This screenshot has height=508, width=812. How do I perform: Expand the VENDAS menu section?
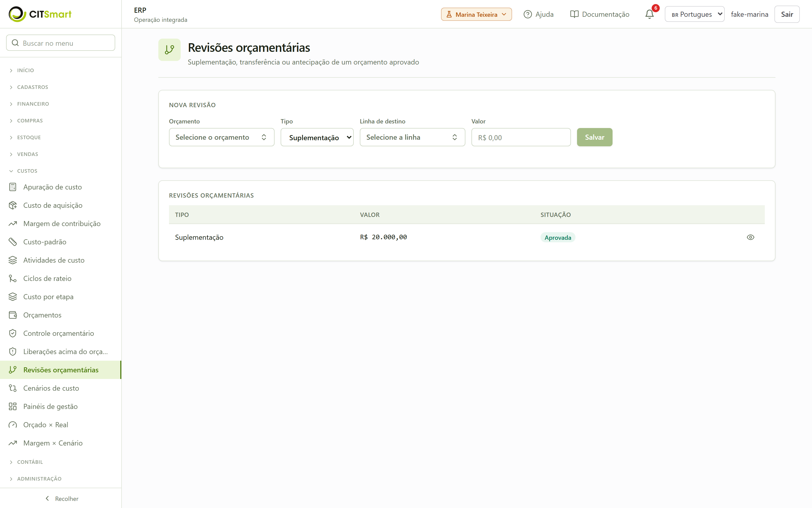(27, 154)
